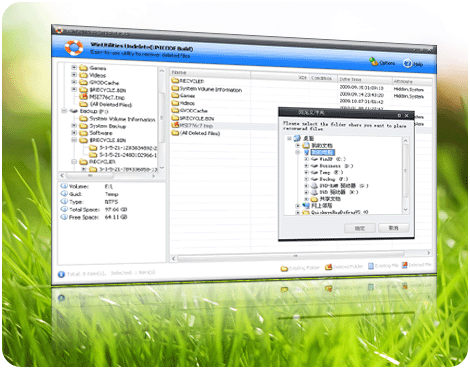Select DVD drive (H:) in dialog tree
470x369 pixels.
[339, 192]
